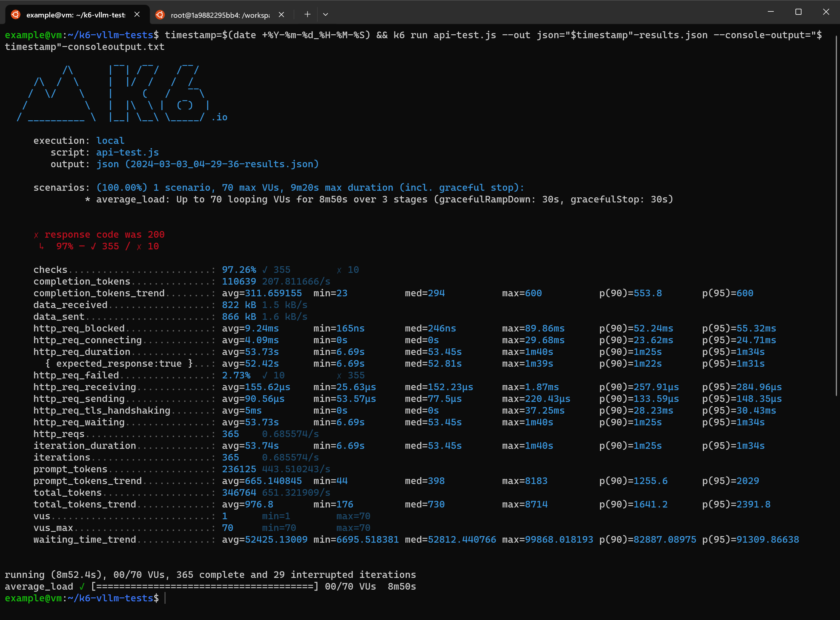Click the average_load progress bar
This screenshot has width=840, height=620.
click(205, 586)
